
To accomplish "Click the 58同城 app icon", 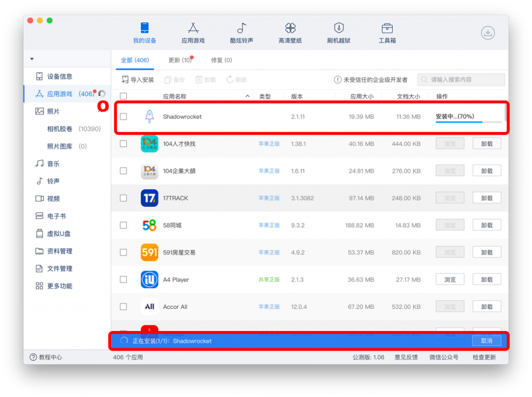I will pos(149,226).
